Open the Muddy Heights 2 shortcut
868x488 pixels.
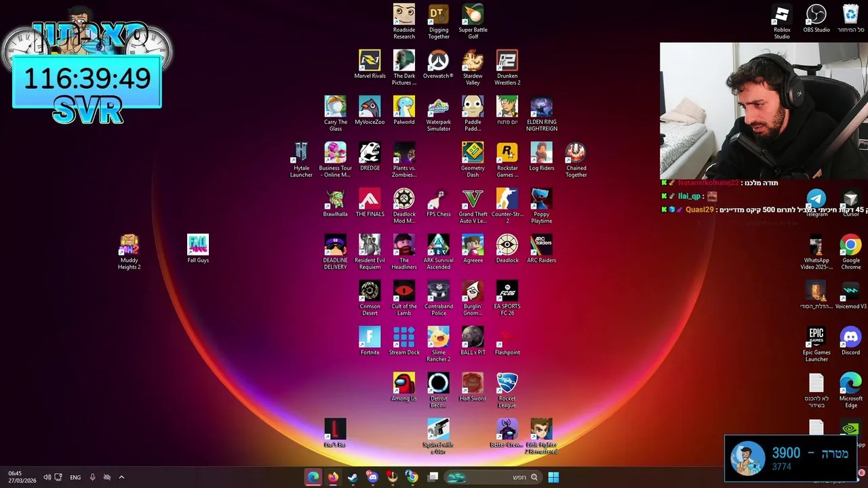pyautogui.click(x=129, y=252)
